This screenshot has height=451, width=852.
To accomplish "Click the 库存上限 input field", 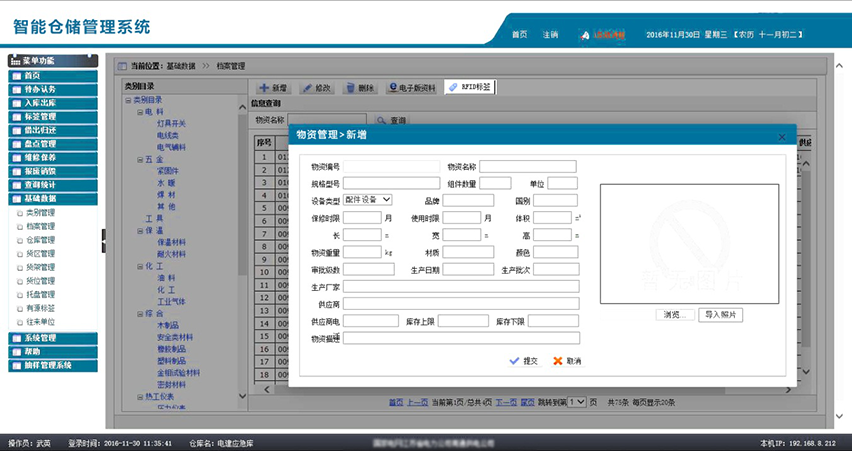I will pos(463,321).
